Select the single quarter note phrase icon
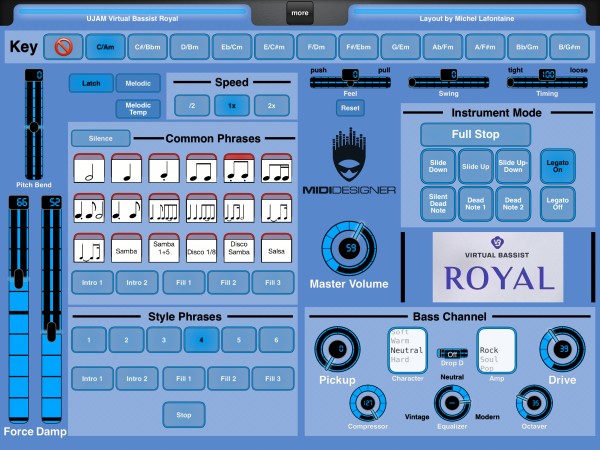This screenshot has width=600, height=450. click(126, 168)
